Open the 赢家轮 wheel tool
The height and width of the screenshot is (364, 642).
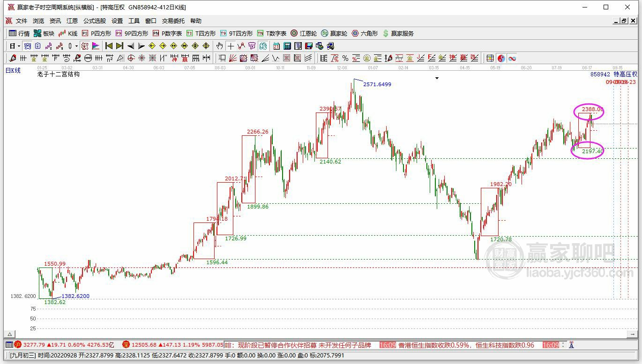click(x=334, y=33)
